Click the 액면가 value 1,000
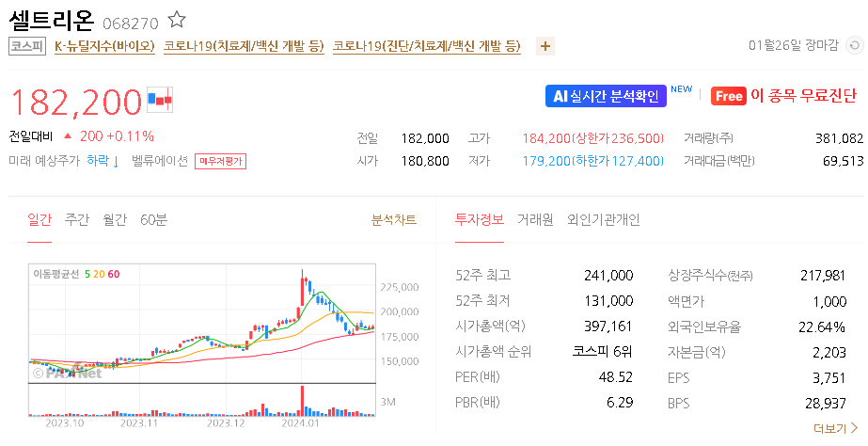Screen dimensions: 868x446 (x=829, y=301)
